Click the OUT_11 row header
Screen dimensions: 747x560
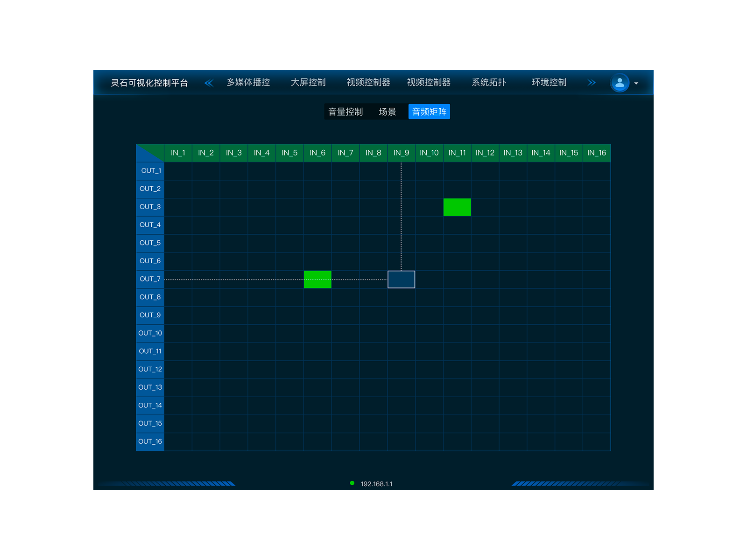click(x=150, y=351)
